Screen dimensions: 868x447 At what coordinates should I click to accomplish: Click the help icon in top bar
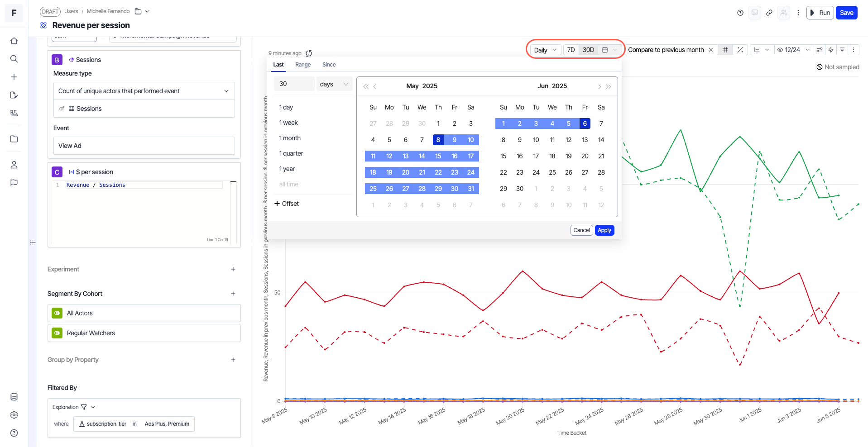[740, 13]
